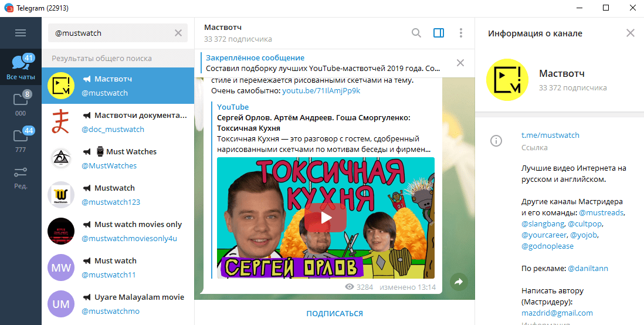Close the channel information panel
Image resolution: width=644 pixels, height=325 pixels.
[x=631, y=33]
